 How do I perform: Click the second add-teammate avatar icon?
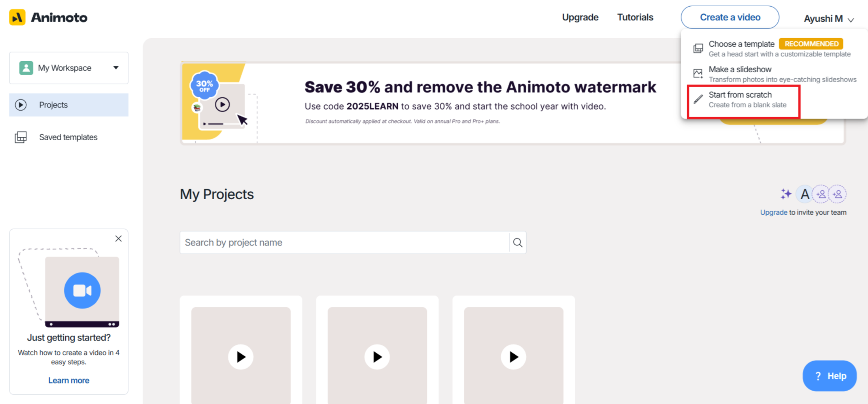837,194
